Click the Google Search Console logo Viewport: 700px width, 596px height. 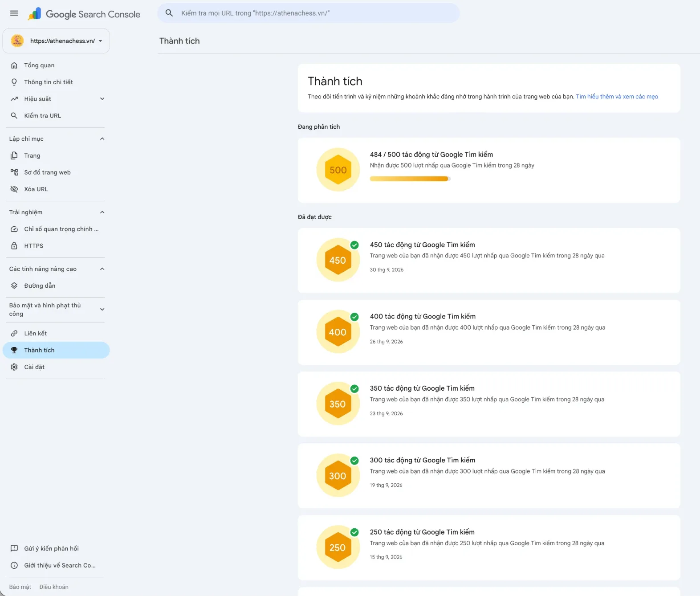click(x=84, y=14)
